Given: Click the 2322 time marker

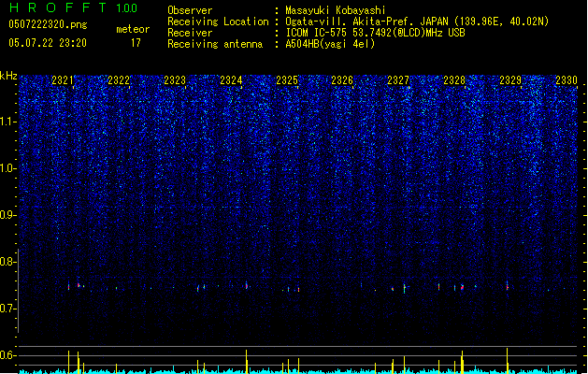Looking at the screenshot, I should [119, 80].
